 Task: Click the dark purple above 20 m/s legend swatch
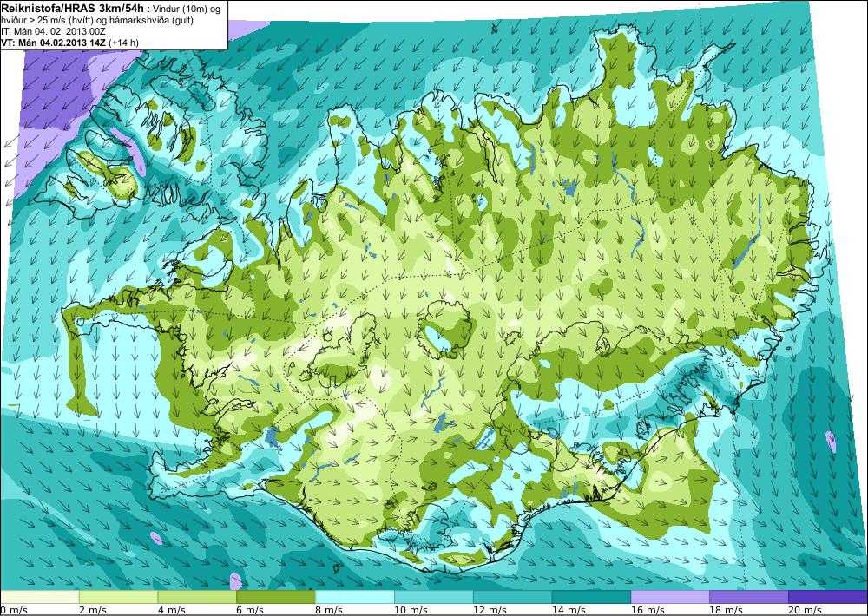click(x=828, y=597)
